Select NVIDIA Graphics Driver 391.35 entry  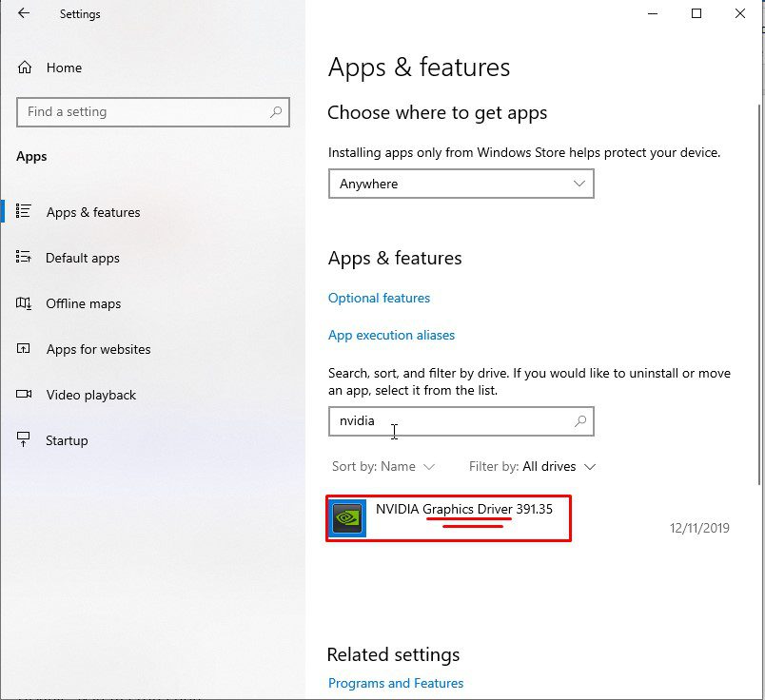pyautogui.click(x=448, y=518)
